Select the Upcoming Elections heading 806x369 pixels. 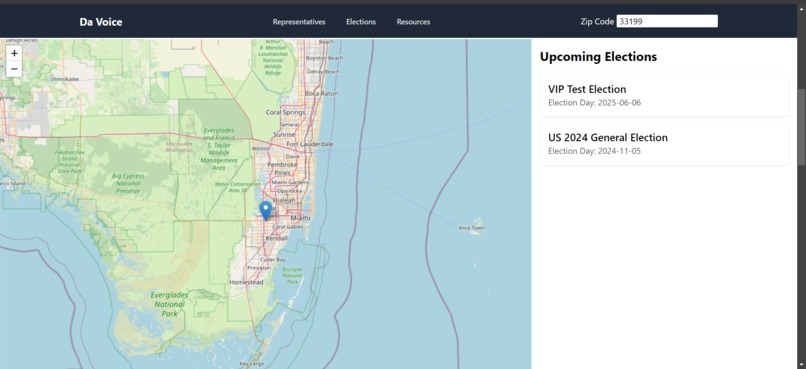coord(598,57)
